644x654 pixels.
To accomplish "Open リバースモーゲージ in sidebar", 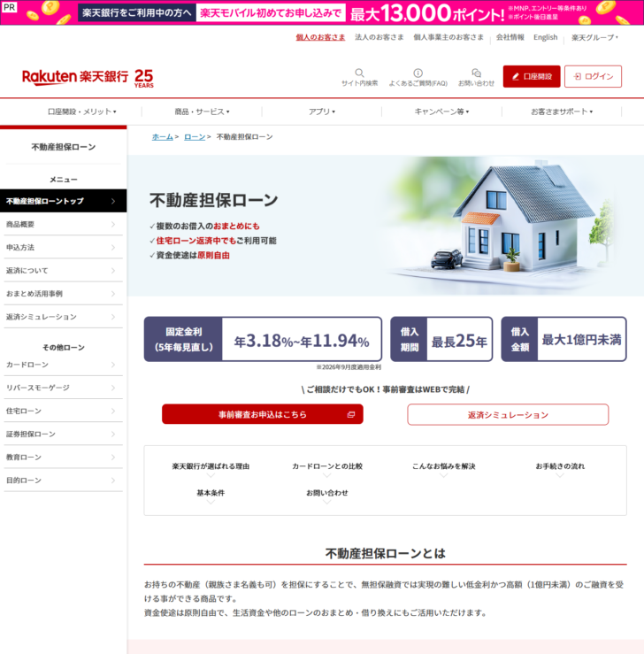I will [x=64, y=388].
